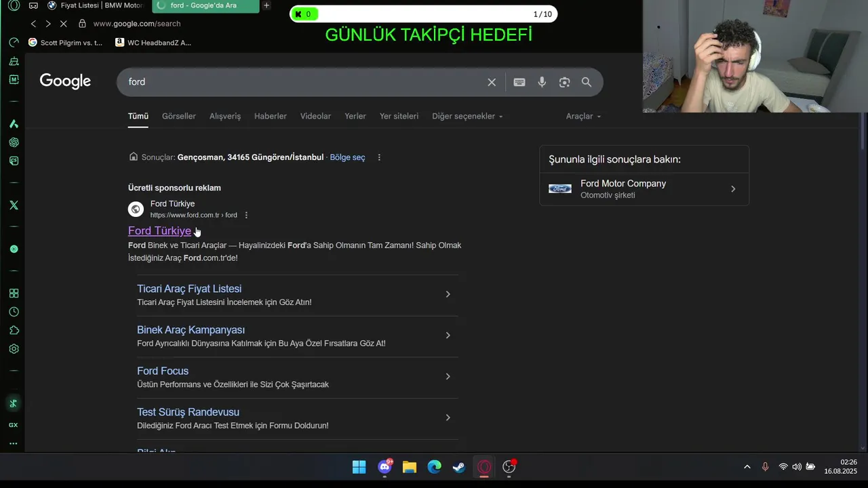This screenshot has width=868, height=488.
Task: Open the Scott Pilgrim vs. bookmark
Action: tap(65, 42)
